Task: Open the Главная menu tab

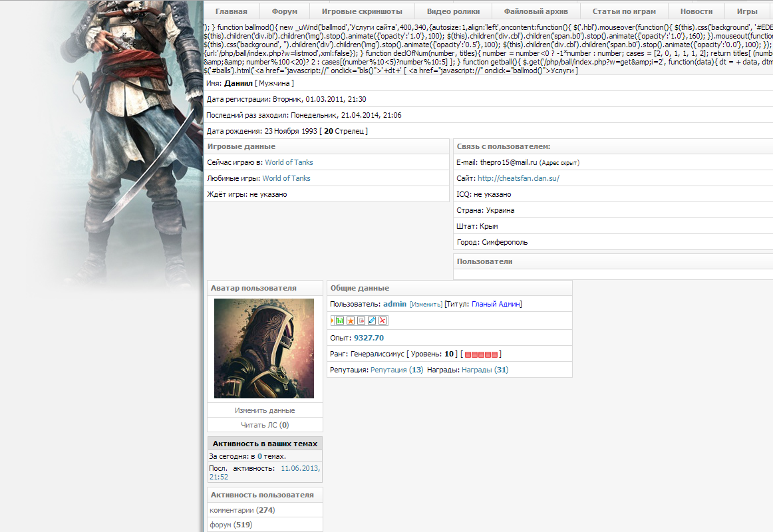Action: coord(232,11)
